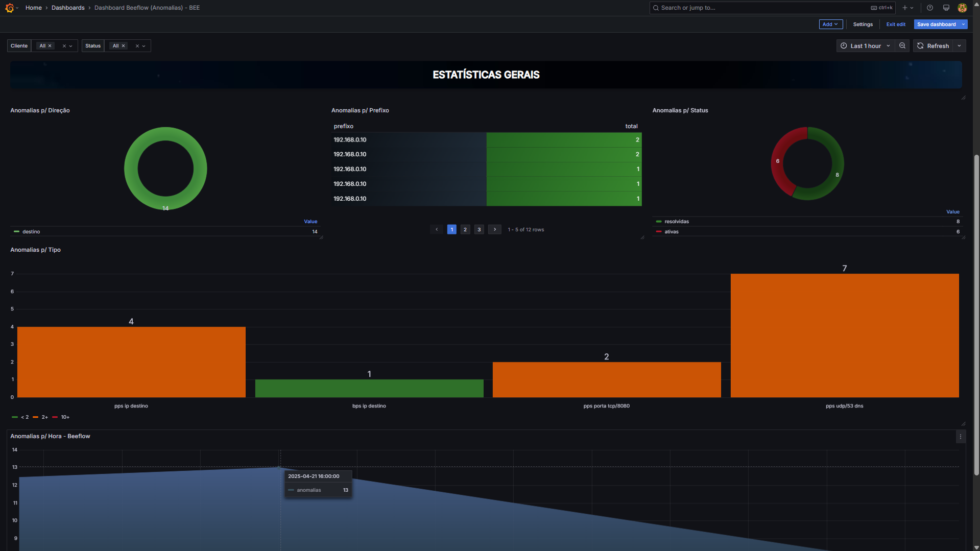
Task: Click the green color swatch next to destino
Action: [16, 231]
